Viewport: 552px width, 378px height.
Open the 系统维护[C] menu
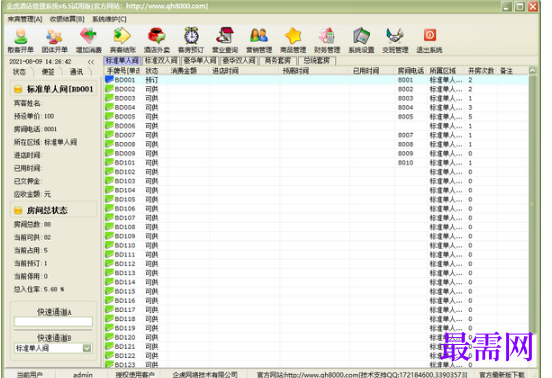click(109, 19)
